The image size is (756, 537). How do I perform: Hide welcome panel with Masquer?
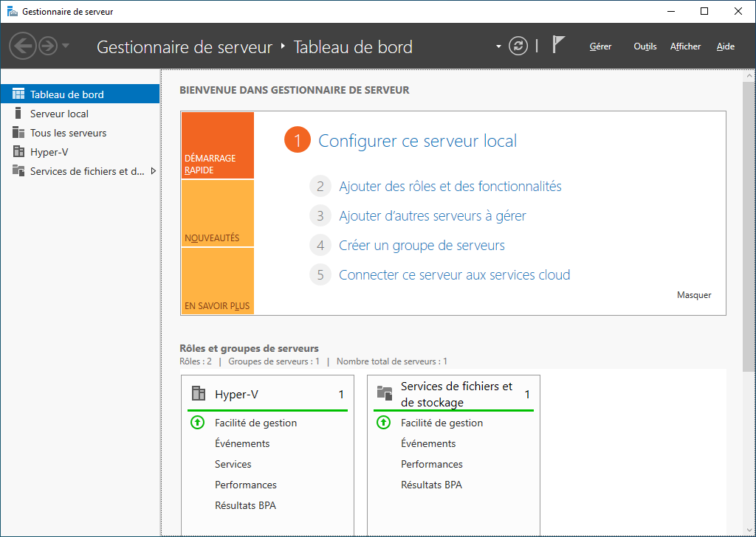pos(693,295)
